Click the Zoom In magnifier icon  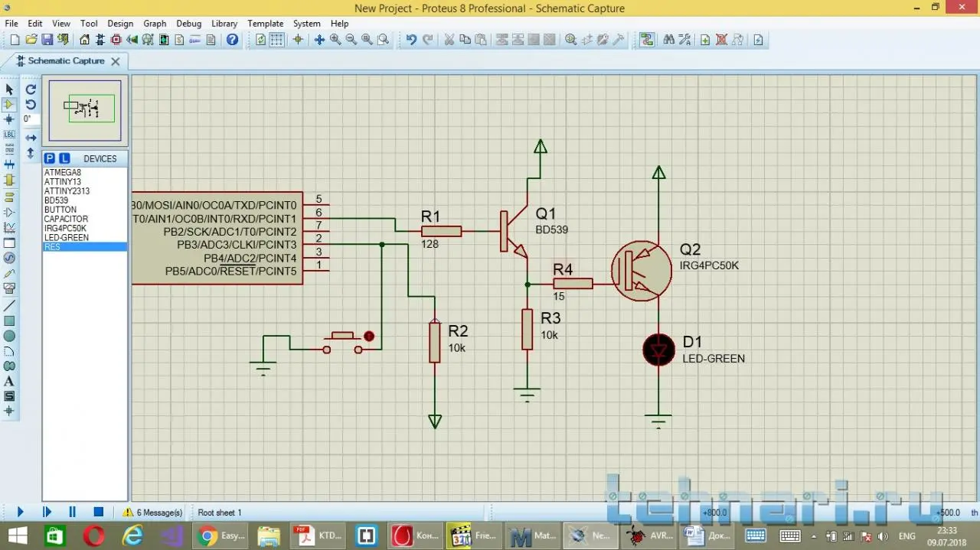[335, 40]
